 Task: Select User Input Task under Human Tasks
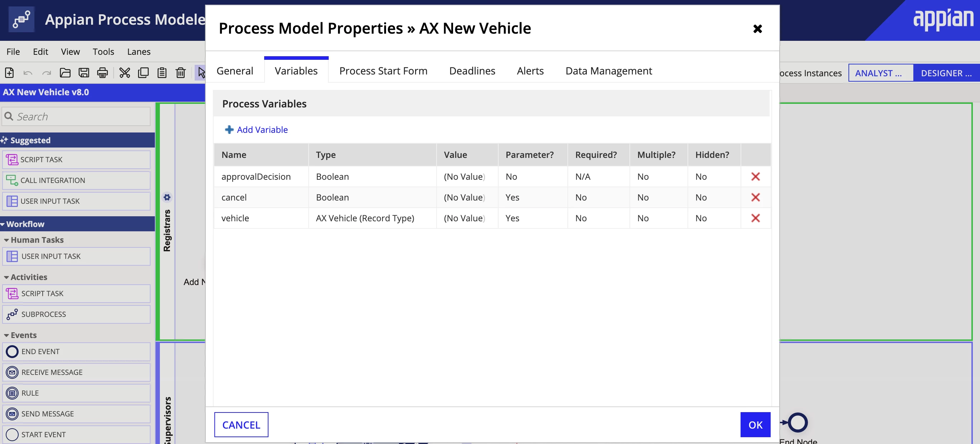(76, 256)
